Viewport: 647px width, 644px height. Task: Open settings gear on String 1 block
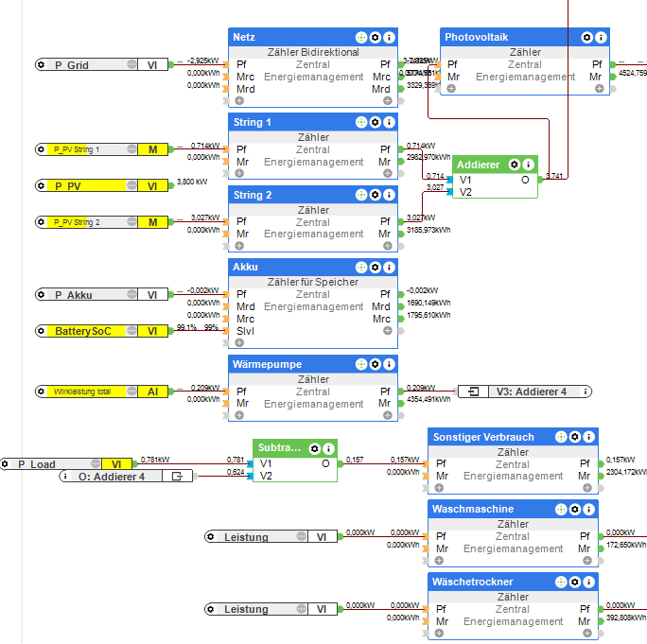(376, 122)
